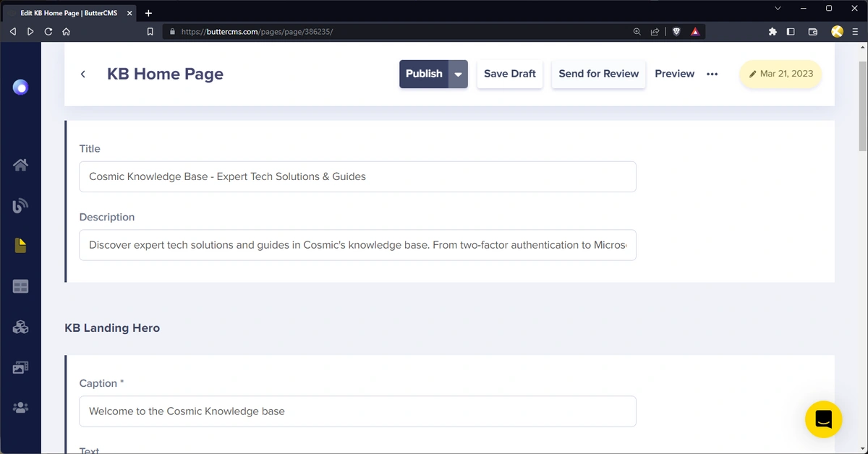Open the yellow chat support widget
868x454 pixels.
coord(824,419)
